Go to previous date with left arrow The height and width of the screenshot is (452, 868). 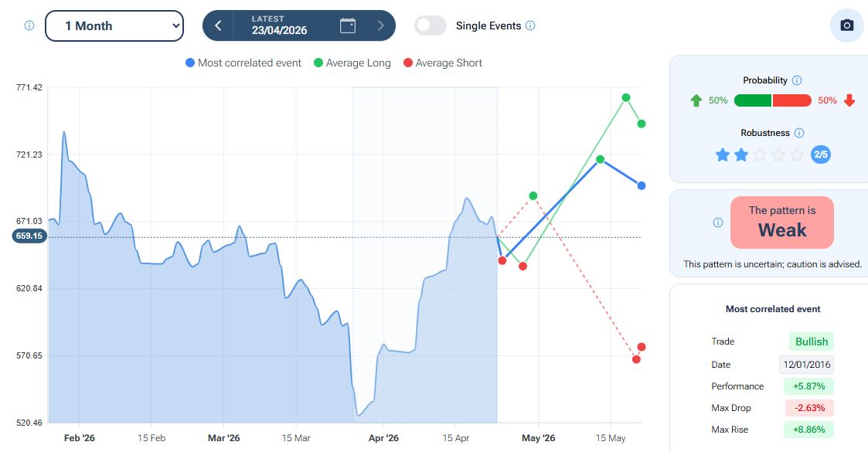tap(218, 25)
